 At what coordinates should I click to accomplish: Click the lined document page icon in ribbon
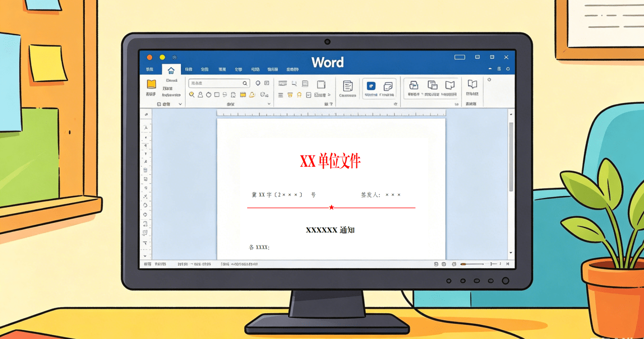click(x=347, y=86)
